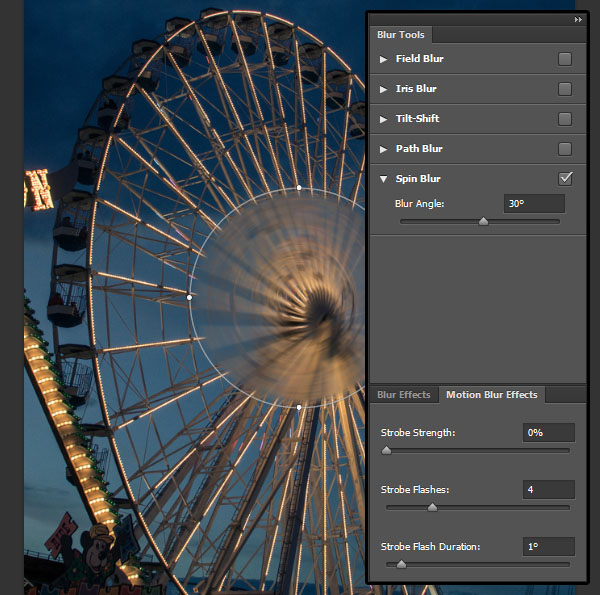Click the Strobe Flashes slider handle
This screenshot has width=600, height=595.
[x=432, y=508]
